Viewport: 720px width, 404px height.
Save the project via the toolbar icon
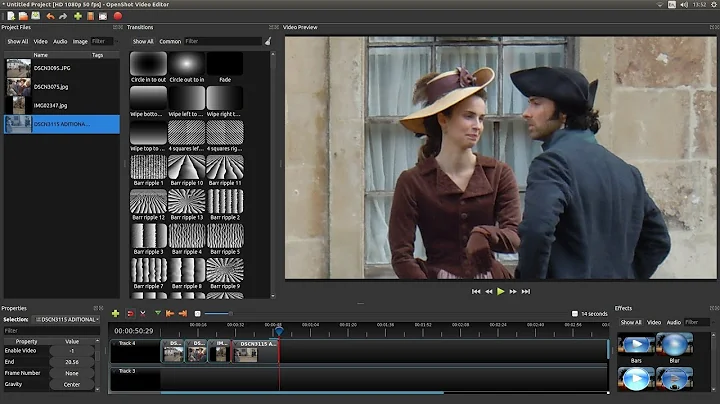(x=35, y=16)
